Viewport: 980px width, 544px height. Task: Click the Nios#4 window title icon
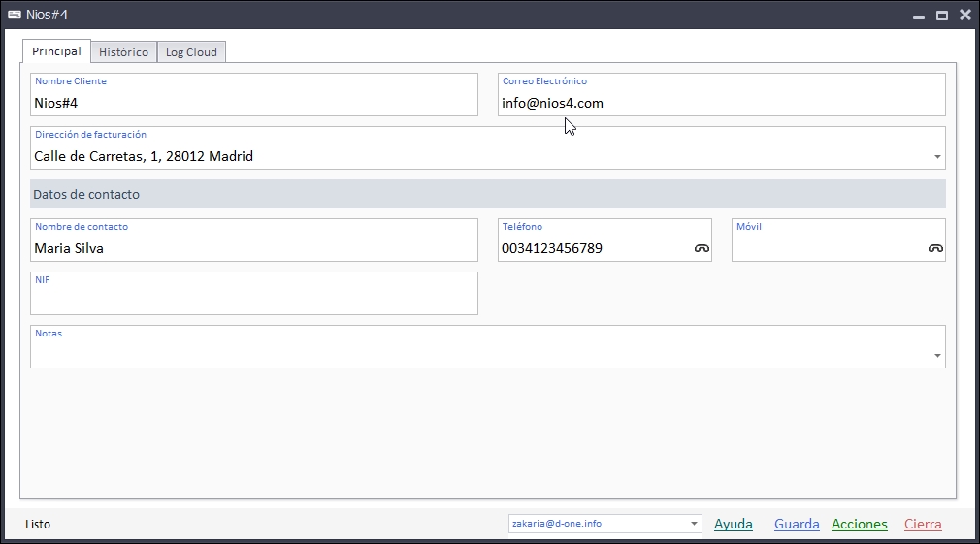[x=15, y=15]
